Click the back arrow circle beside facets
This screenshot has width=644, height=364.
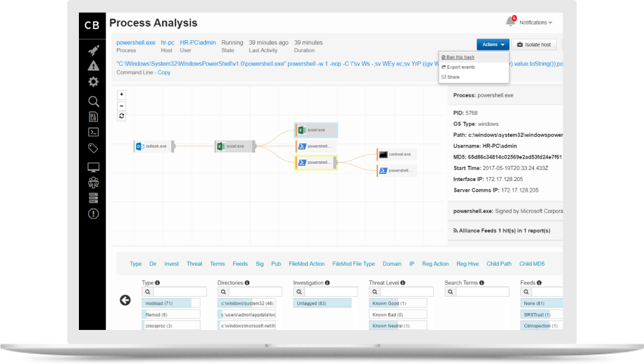pyautogui.click(x=125, y=300)
